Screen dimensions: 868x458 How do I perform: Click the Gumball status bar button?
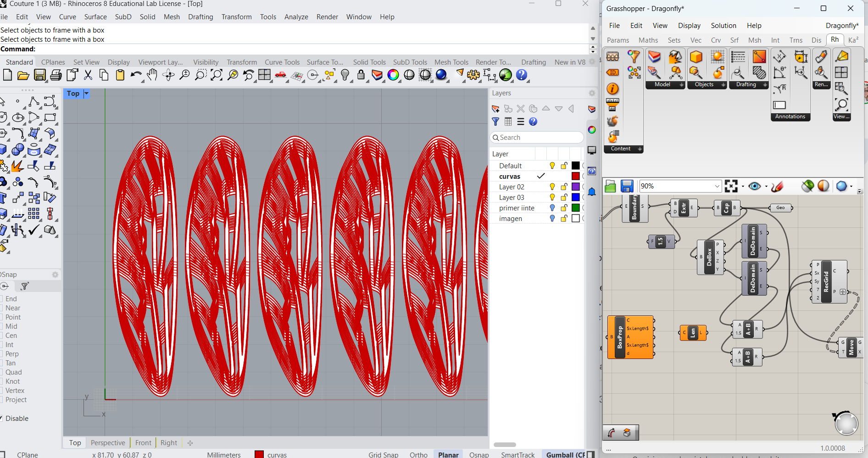point(565,455)
